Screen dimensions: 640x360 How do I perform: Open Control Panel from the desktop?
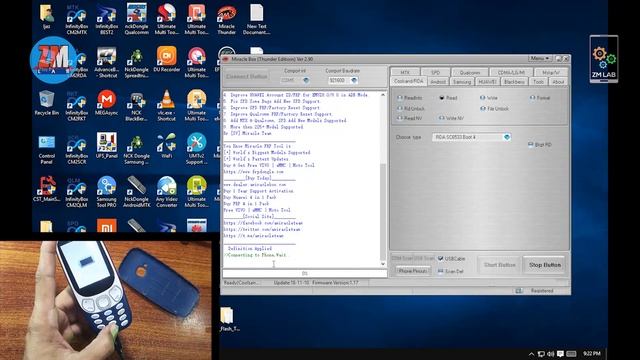pos(47,149)
